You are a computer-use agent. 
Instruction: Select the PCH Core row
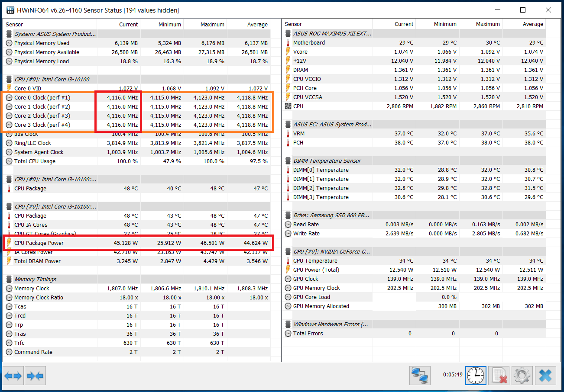[x=415, y=88]
